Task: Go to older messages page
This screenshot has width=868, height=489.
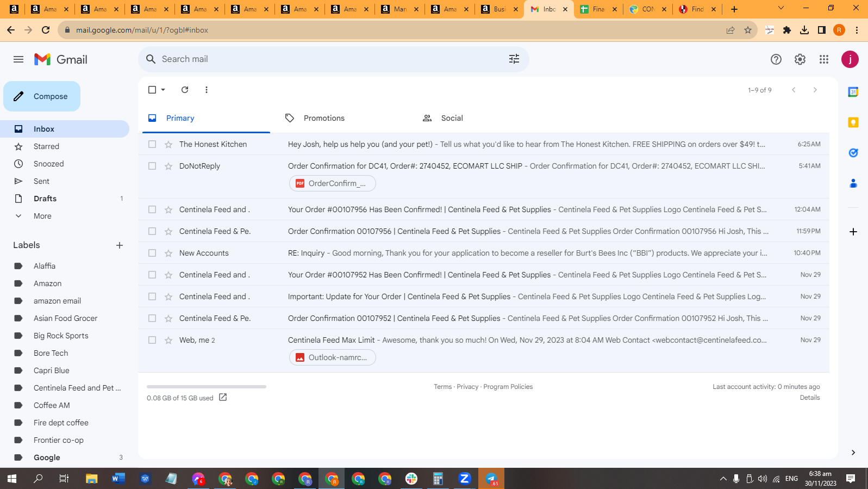Action: (x=815, y=90)
